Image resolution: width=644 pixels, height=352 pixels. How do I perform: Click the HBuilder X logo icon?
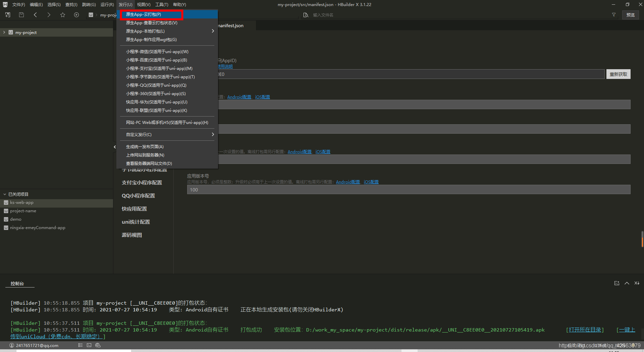click(x=5, y=4)
